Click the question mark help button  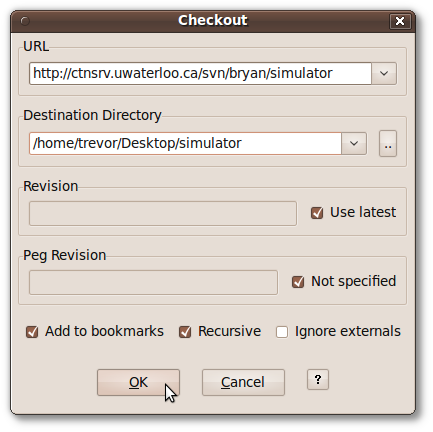[318, 379]
